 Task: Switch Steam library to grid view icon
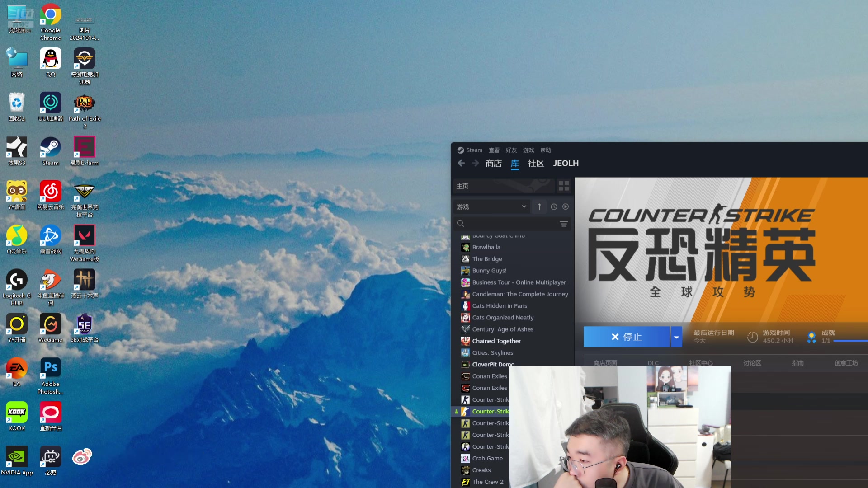coord(564,186)
